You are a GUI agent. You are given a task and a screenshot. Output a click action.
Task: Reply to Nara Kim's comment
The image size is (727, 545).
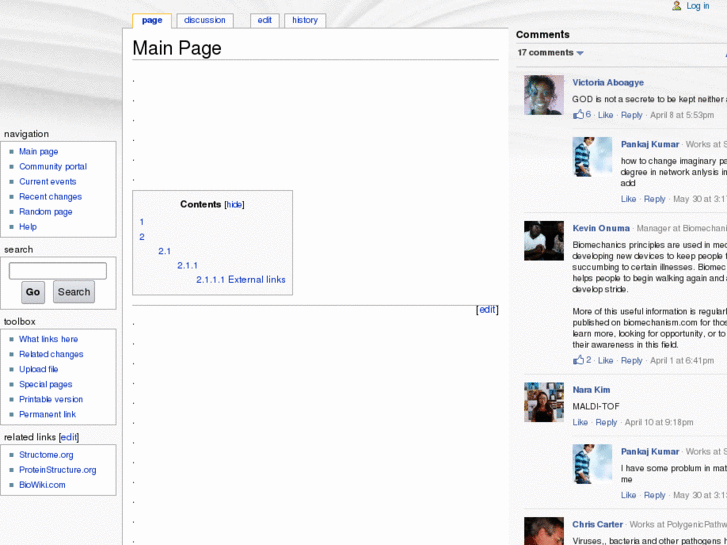pyautogui.click(x=606, y=423)
